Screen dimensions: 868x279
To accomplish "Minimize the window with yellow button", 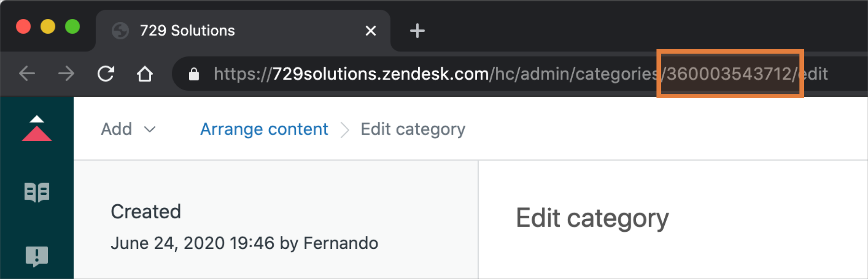I will 48,27.
